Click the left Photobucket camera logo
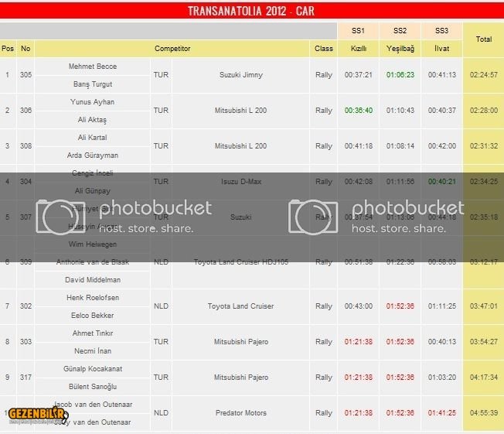 [60, 217]
